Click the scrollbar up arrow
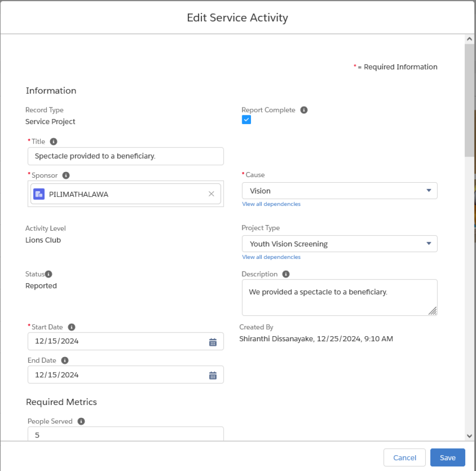Viewport: 476px width, 471px height. tap(469, 39)
